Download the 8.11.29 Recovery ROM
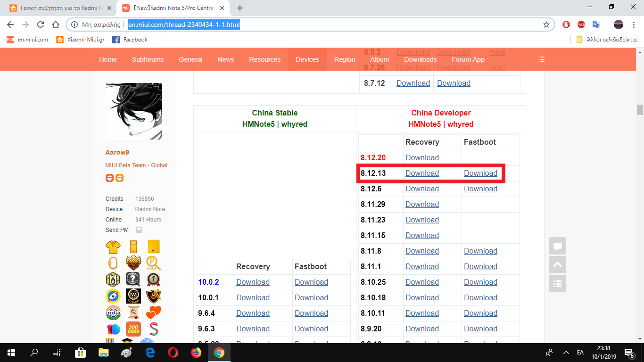This screenshot has width=644, height=362. click(x=422, y=204)
